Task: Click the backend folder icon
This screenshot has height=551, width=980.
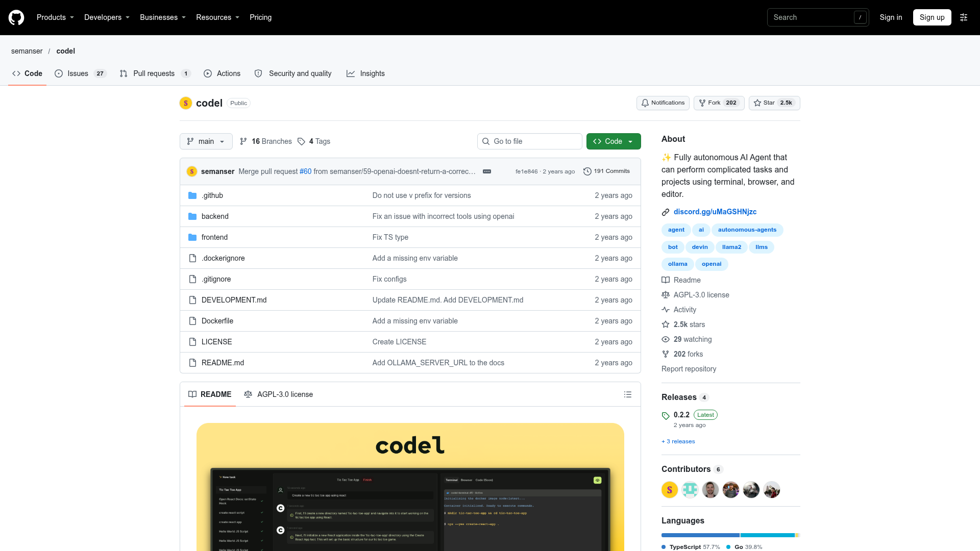Action: [192, 216]
